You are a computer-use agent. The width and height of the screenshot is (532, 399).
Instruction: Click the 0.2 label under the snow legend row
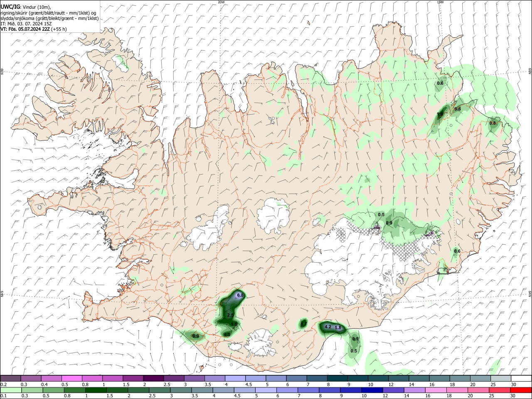[3, 384]
